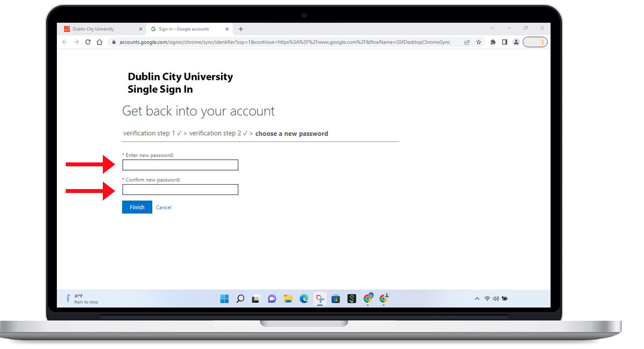
Task: Open the Chrome icon with profile badge
Action: 384,298
